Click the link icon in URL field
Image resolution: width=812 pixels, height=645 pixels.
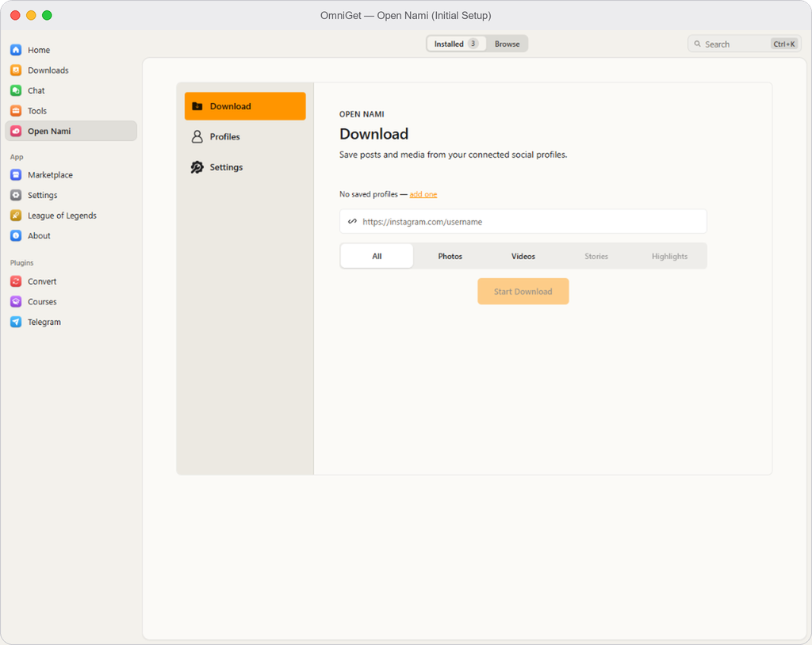coord(352,222)
